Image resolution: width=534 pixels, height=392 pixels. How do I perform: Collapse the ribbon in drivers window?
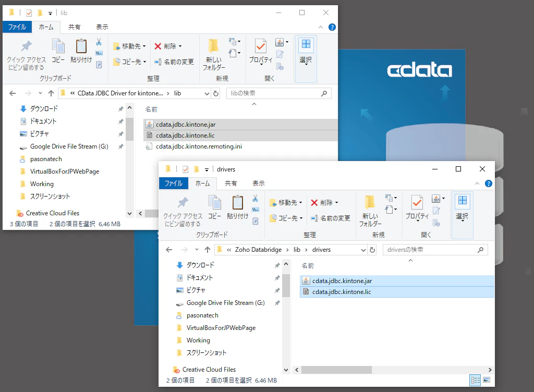(477, 183)
